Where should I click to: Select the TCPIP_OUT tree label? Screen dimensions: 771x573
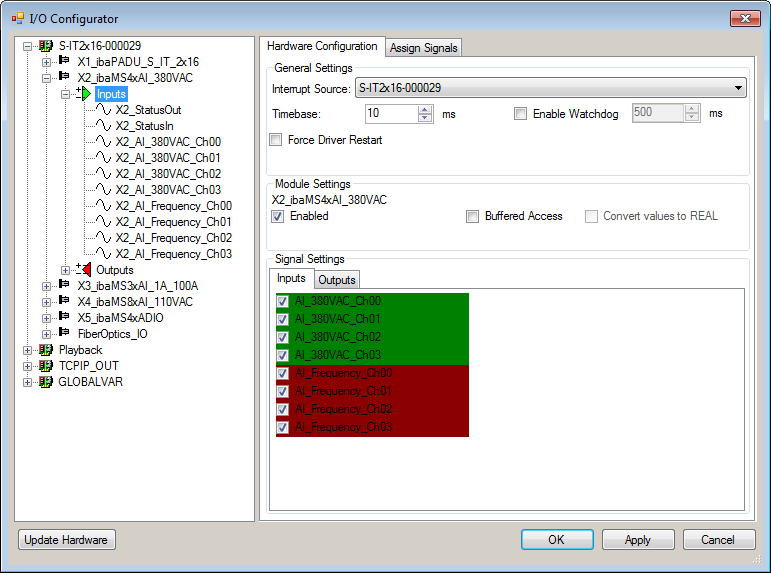89,366
